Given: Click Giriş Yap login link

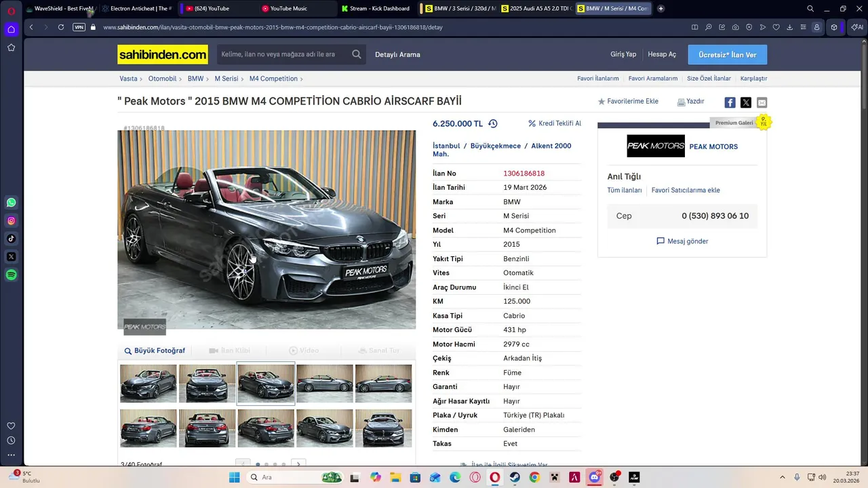Looking at the screenshot, I should coord(623,54).
